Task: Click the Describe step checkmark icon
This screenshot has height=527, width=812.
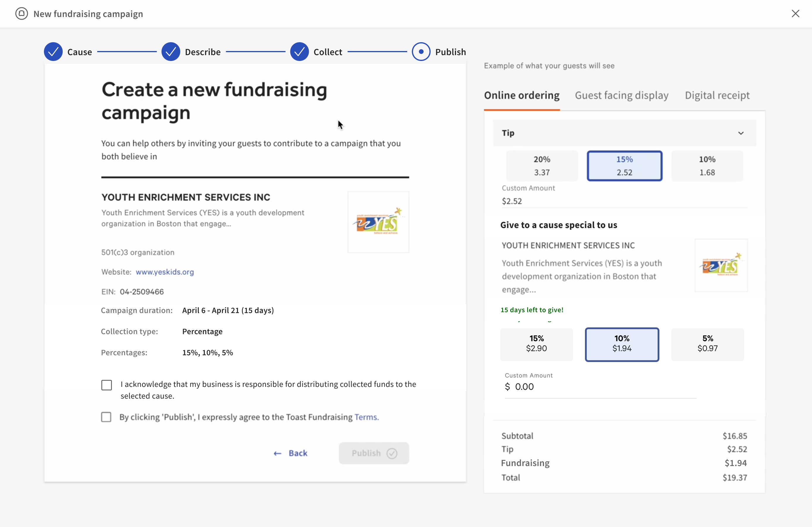Action: click(170, 52)
